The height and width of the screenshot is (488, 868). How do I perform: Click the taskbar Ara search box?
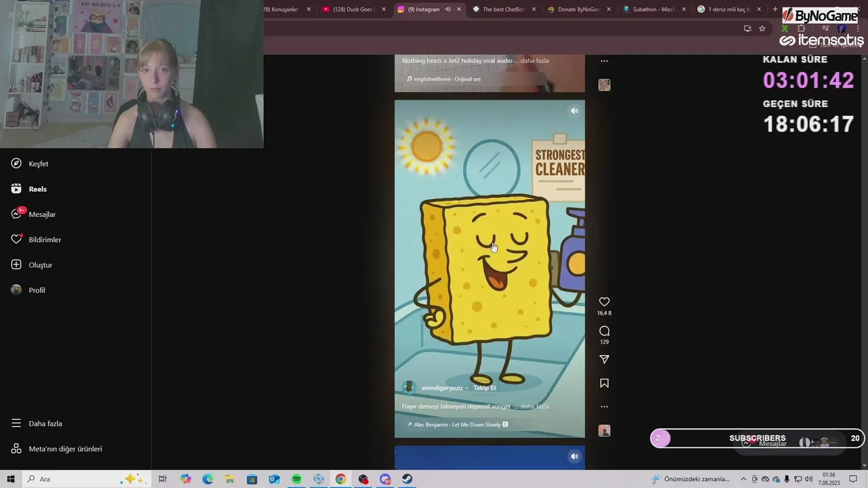[86, 479]
